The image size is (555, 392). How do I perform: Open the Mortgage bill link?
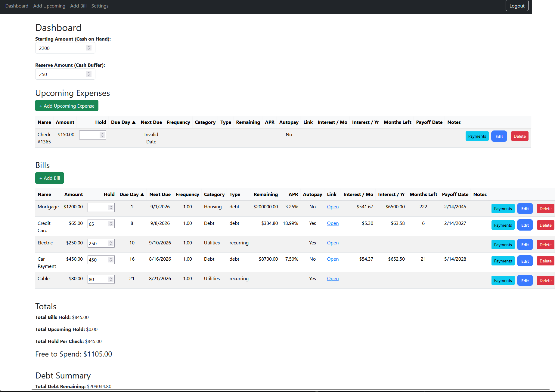333,207
